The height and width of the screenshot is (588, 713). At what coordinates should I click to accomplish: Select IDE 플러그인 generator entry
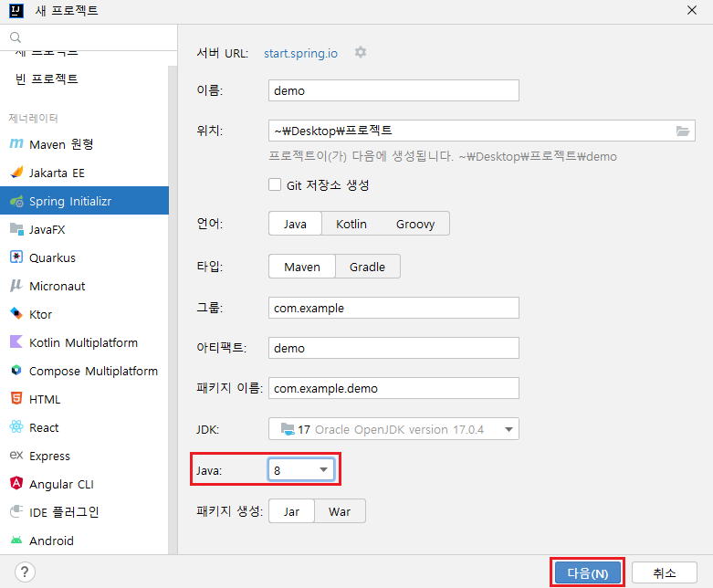(x=84, y=511)
